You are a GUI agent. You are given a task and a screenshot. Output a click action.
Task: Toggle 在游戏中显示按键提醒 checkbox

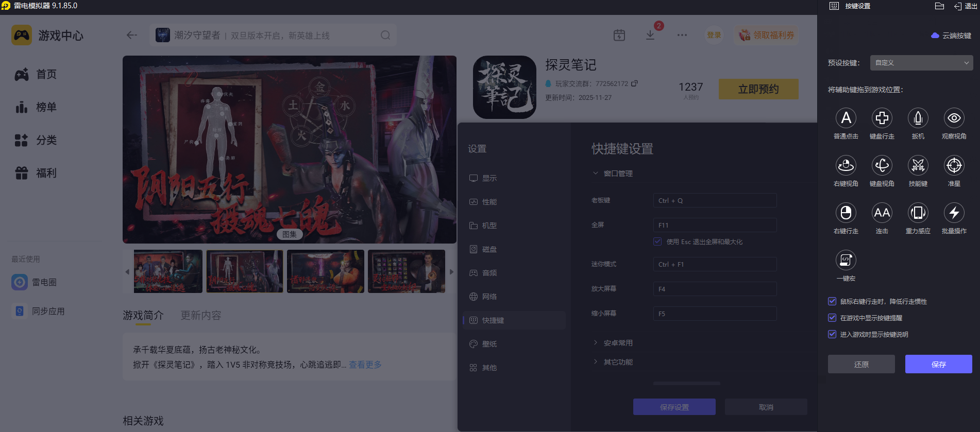tap(832, 318)
